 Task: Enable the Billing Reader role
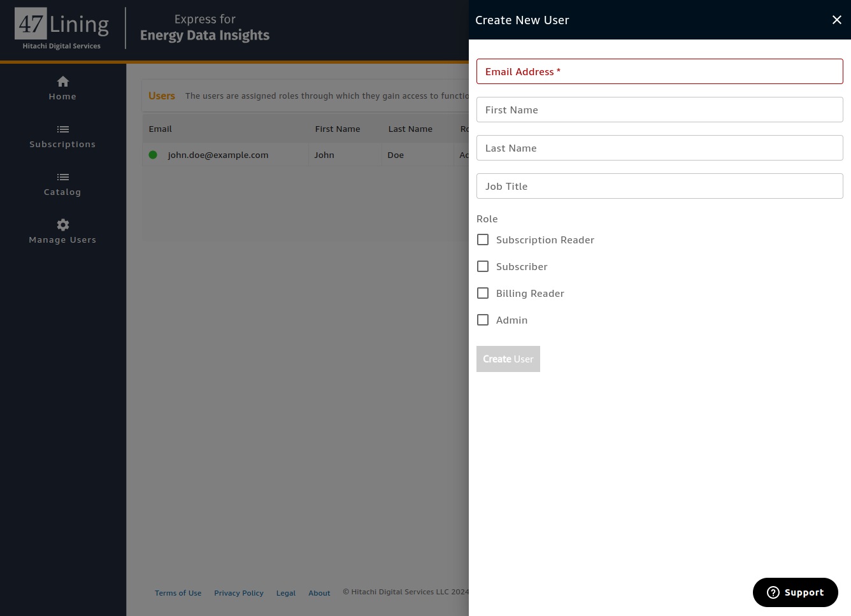(x=483, y=293)
